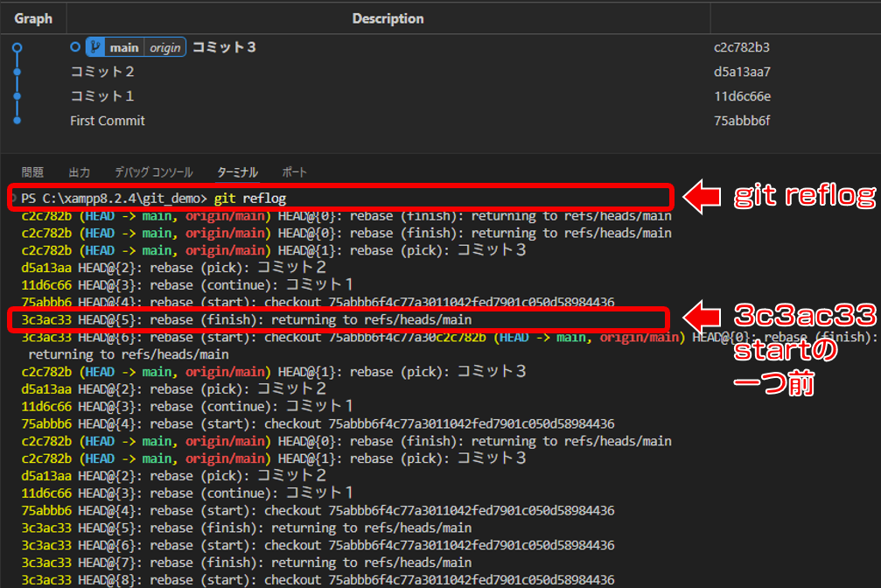This screenshot has width=881, height=588.
Task: Click the HEAD commit node in the graph
Action: (x=17, y=47)
